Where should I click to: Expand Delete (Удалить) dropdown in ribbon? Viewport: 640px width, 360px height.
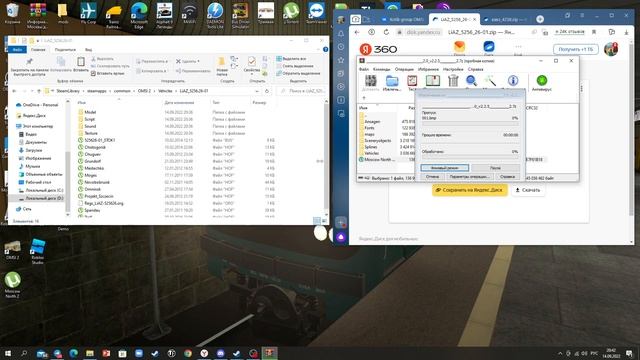click(x=198, y=61)
